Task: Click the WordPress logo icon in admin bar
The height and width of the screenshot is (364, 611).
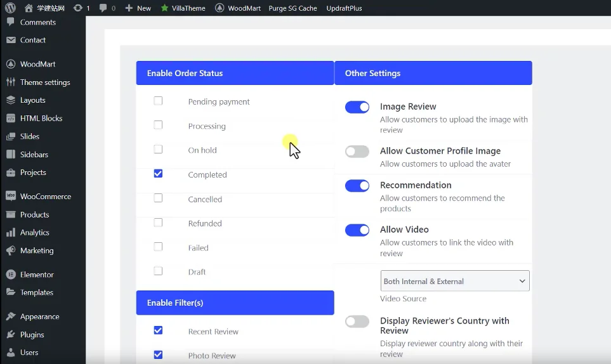Action: (11, 8)
